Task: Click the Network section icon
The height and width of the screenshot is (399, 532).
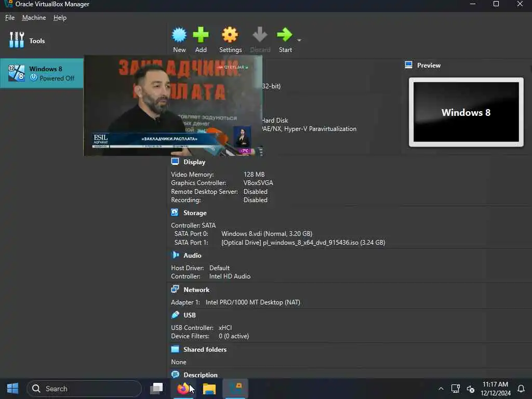Action: coord(175,289)
